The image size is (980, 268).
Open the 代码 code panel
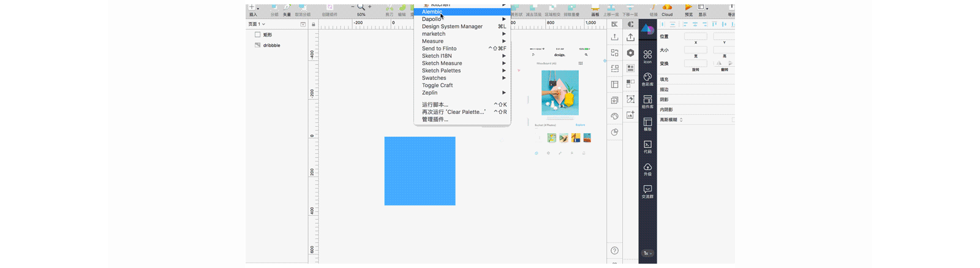click(x=647, y=147)
